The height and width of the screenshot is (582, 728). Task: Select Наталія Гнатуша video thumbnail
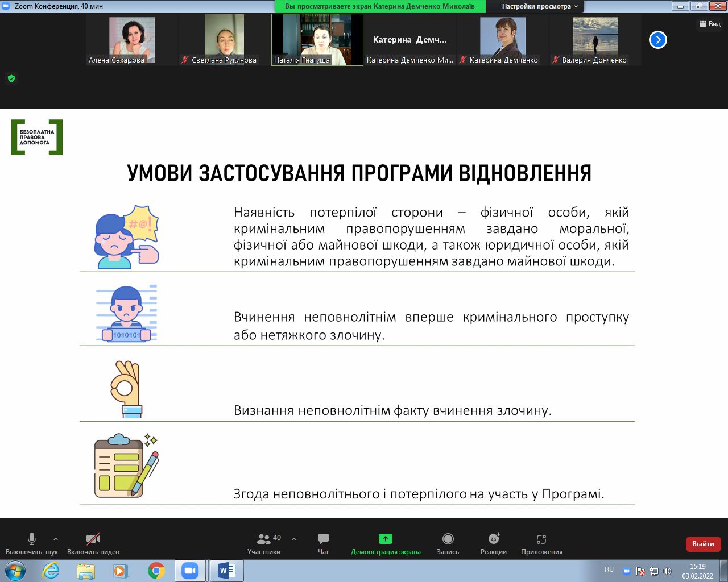[317, 40]
